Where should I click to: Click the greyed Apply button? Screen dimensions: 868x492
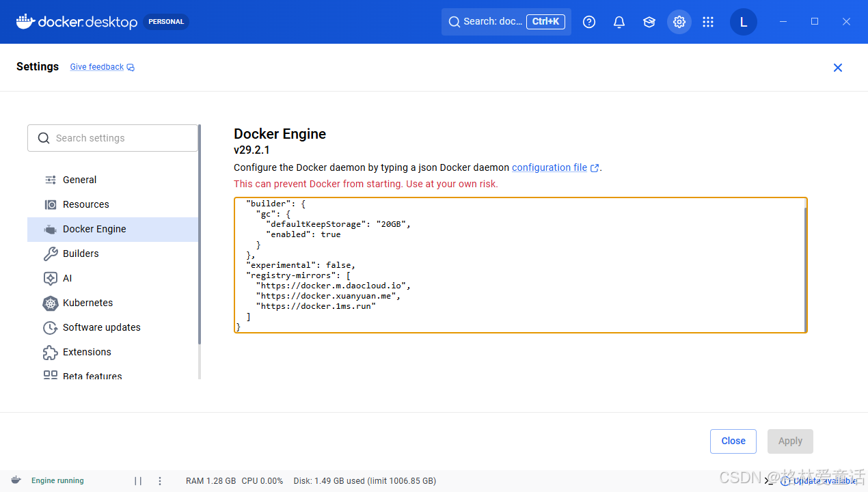790,441
